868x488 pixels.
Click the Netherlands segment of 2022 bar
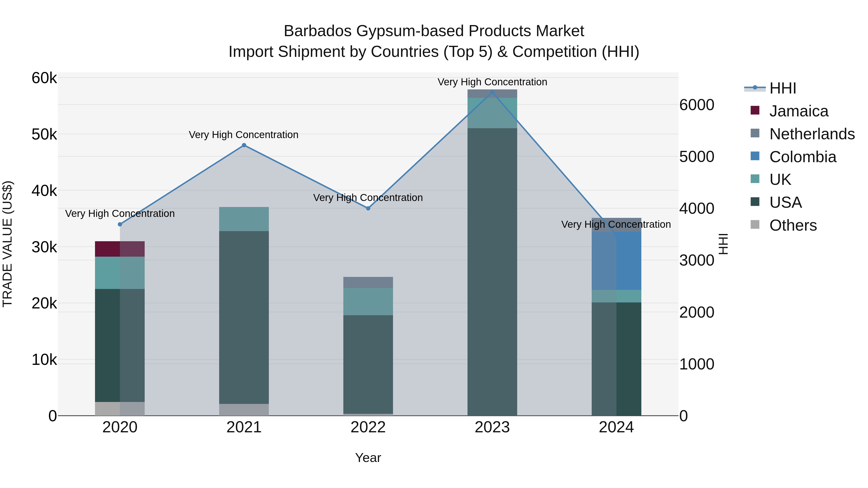click(368, 283)
